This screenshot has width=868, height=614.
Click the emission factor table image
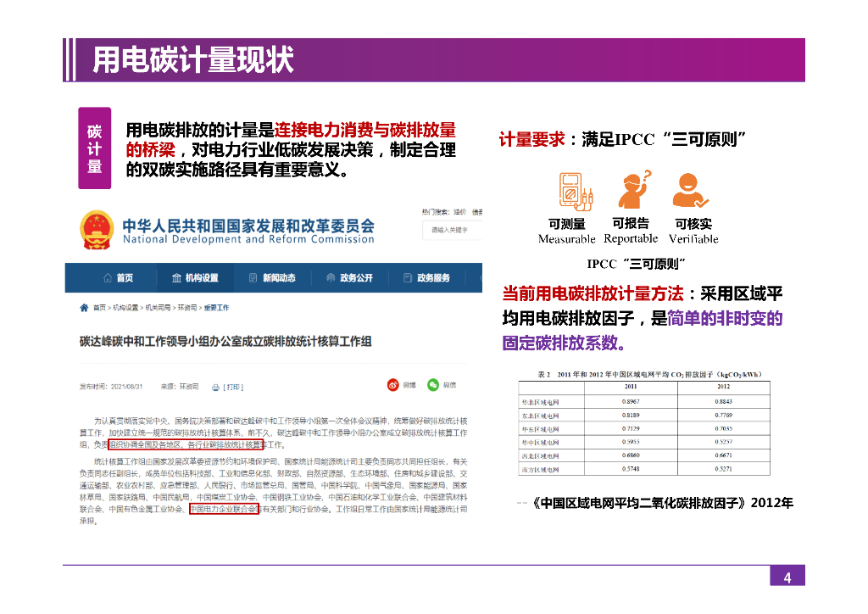click(x=645, y=422)
